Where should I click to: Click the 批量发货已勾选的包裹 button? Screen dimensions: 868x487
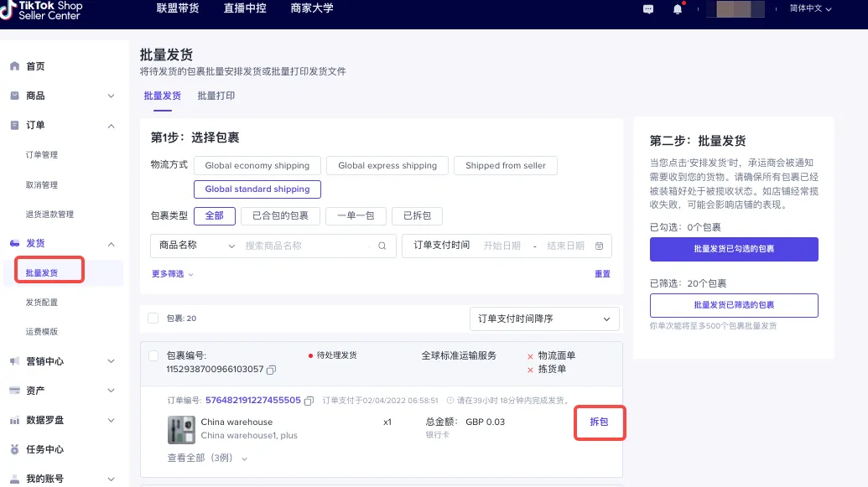point(734,249)
